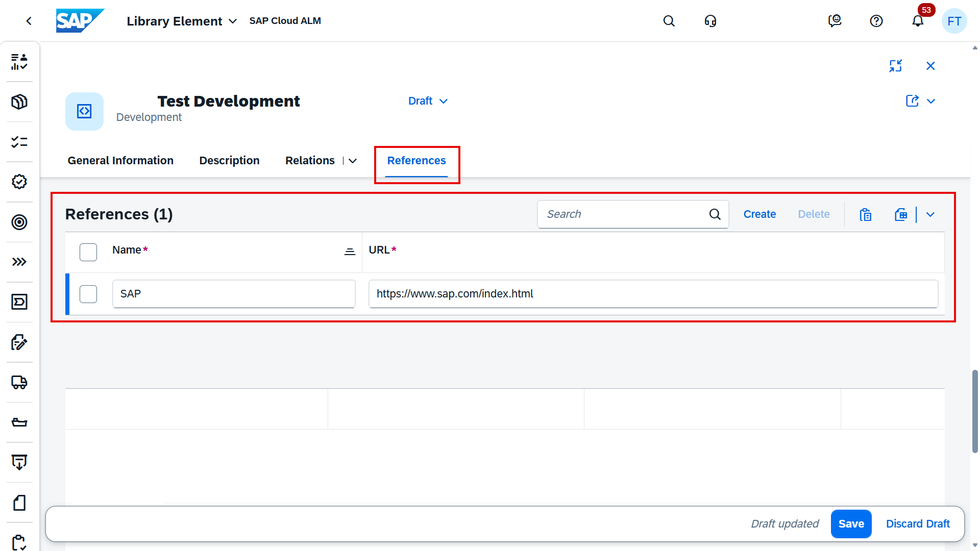Image resolution: width=980 pixels, height=551 pixels.
Task: Open the FT user avatar menu
Action: pos(954,21)
